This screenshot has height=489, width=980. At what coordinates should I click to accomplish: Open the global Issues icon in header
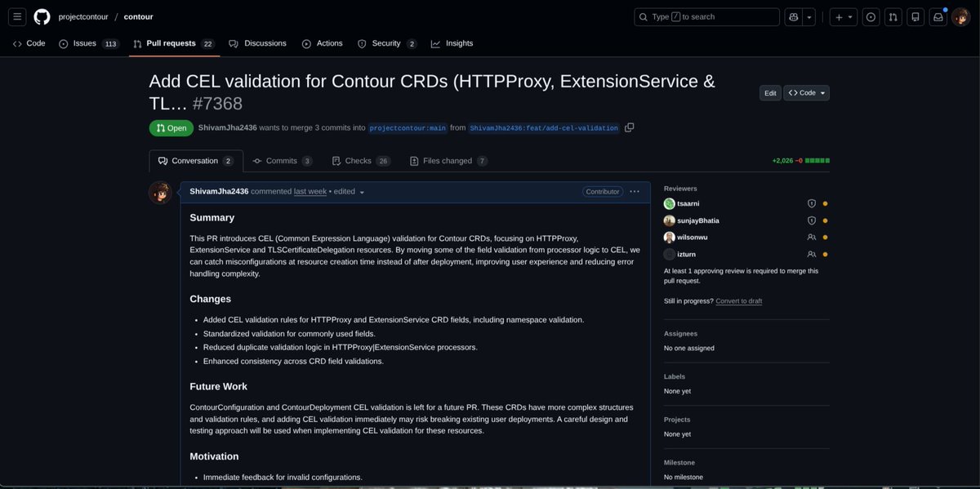[871, 16]
